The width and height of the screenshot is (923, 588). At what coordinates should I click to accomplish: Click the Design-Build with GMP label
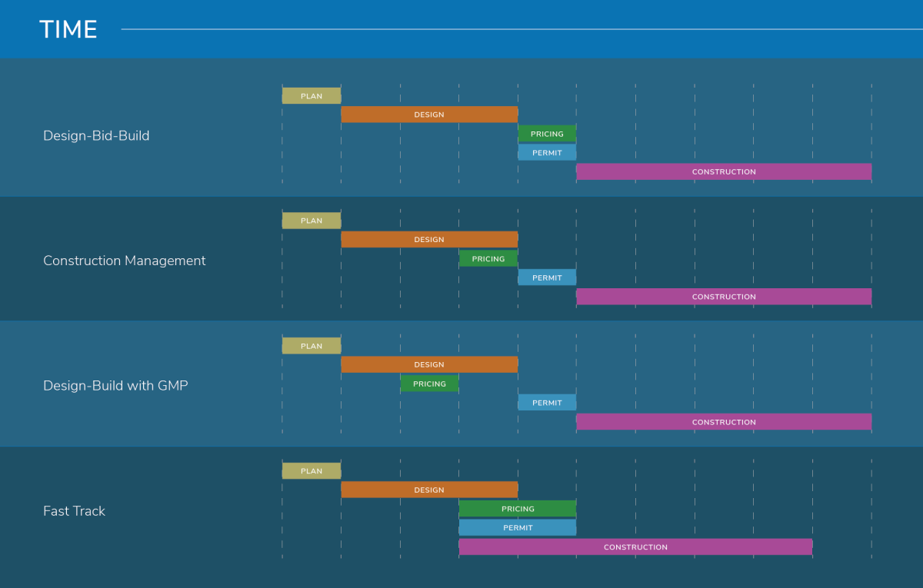[115, 386]
